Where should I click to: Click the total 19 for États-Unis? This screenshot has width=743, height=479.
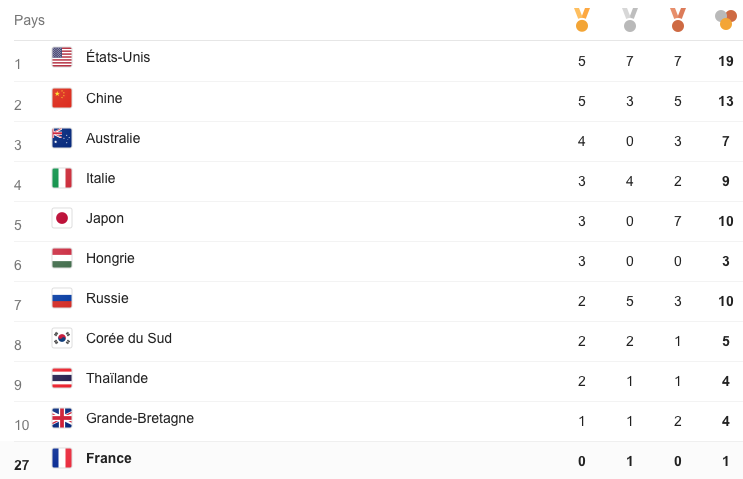click(726, 61)
